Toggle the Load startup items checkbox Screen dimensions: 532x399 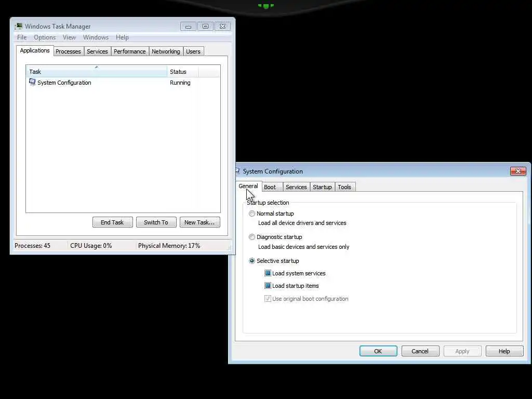[268, 286]
